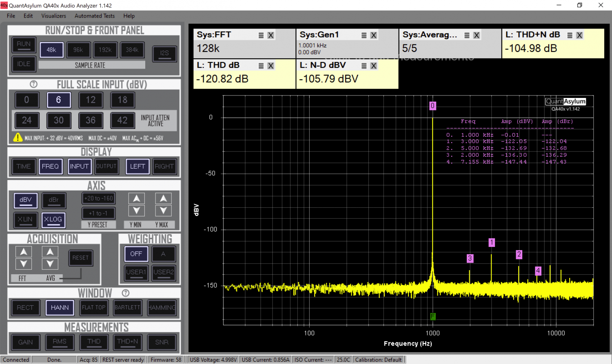Open the File menu
This screenshot has width=612, height=364.
[11, 16]
